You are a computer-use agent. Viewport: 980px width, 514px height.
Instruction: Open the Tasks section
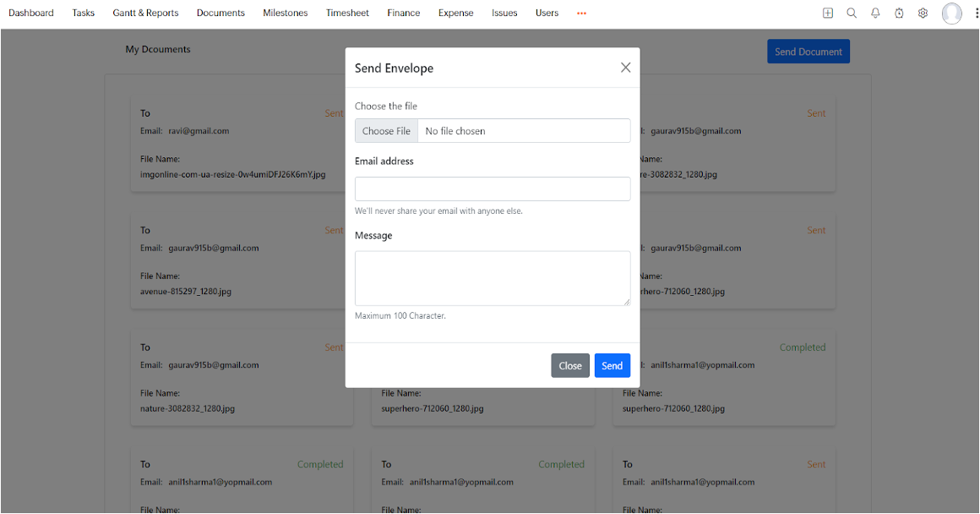[83, 13]
